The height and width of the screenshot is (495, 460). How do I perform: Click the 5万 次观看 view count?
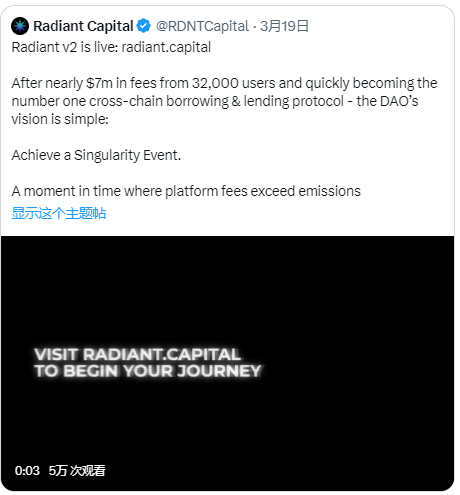point(77,471)
